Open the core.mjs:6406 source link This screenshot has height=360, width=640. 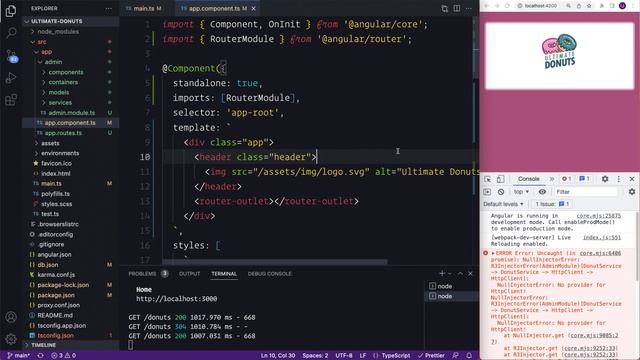600,253
